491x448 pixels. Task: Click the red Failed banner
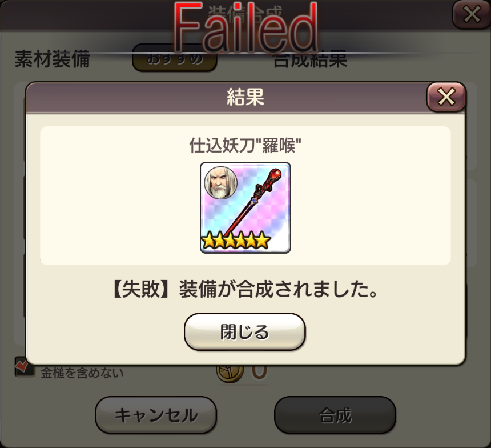[246, 27]
